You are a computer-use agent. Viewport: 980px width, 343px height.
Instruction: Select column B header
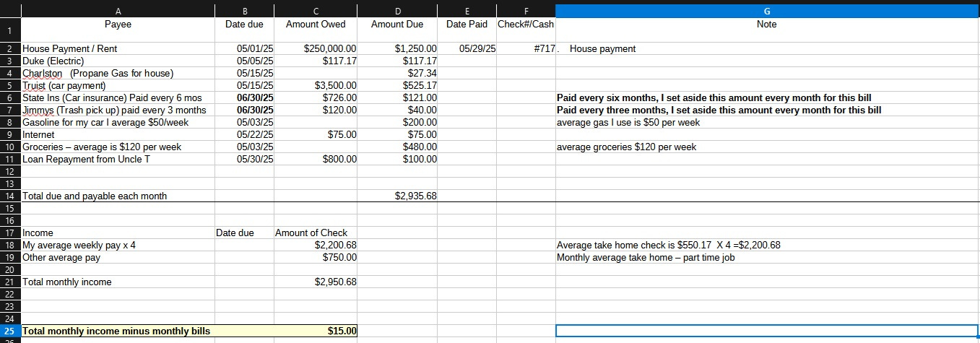[244, 11]
